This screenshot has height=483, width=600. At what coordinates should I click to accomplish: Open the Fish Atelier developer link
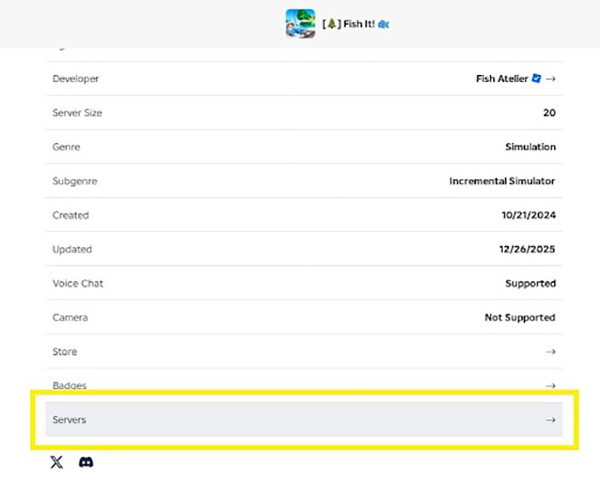[x=502, y=79]
